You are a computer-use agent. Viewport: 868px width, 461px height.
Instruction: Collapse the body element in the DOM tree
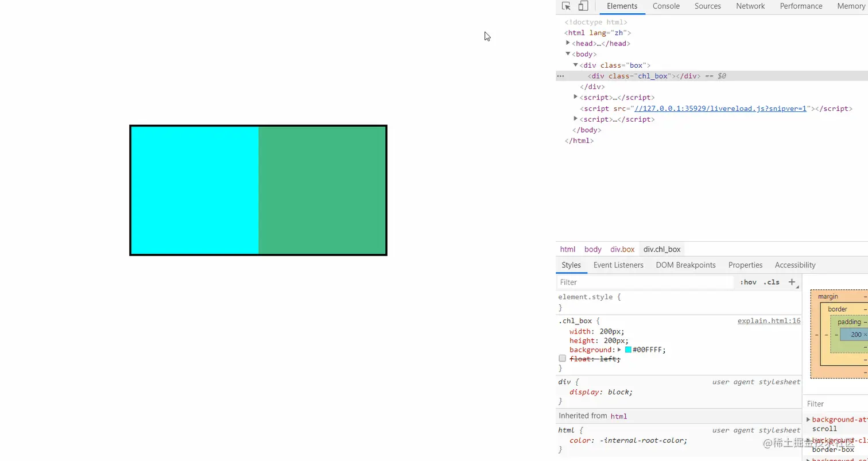click(568, 53)
